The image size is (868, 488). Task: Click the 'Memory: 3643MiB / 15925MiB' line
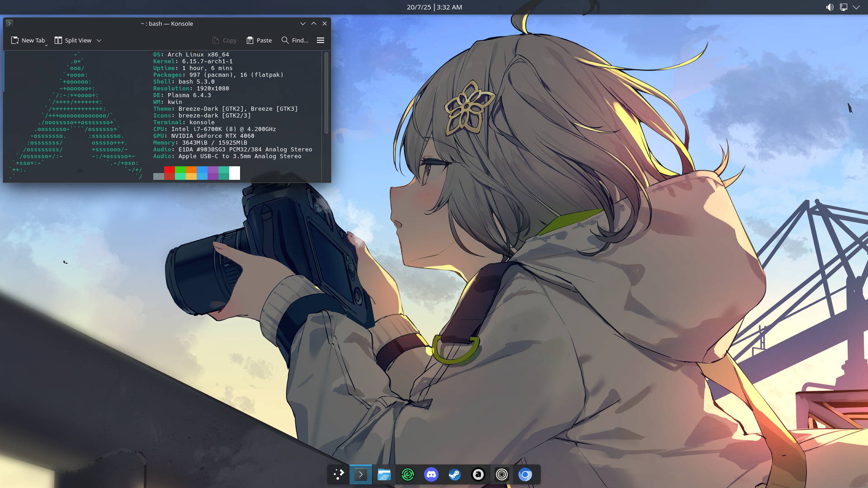click(x=200, y=142)
